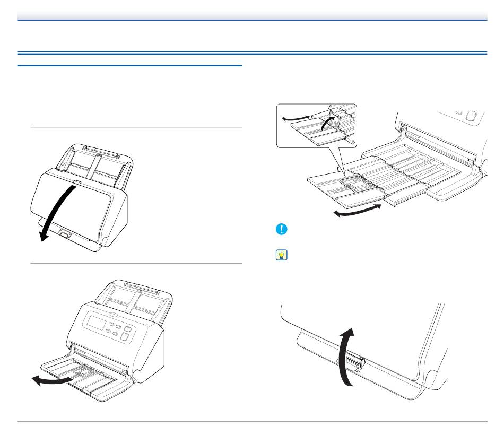Click the handle slot at bottom of closed scanner
The image size is (504, 426).
click(x=65, y=233)
